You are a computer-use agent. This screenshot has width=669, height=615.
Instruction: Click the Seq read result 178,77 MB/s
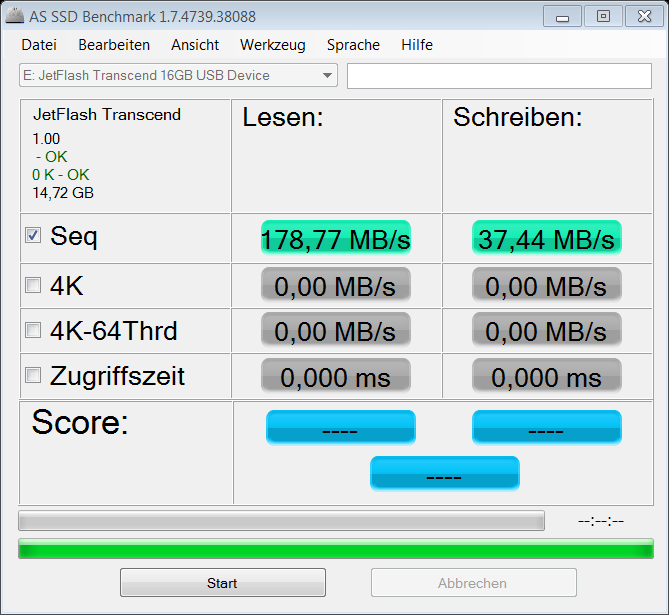[x=335, y=239]
